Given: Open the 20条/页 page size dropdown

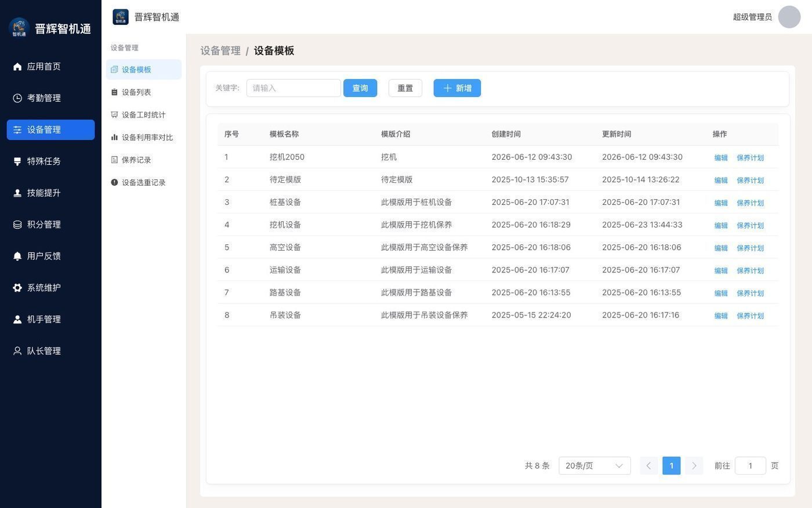Looking at the screenshot, I should 594,466.
